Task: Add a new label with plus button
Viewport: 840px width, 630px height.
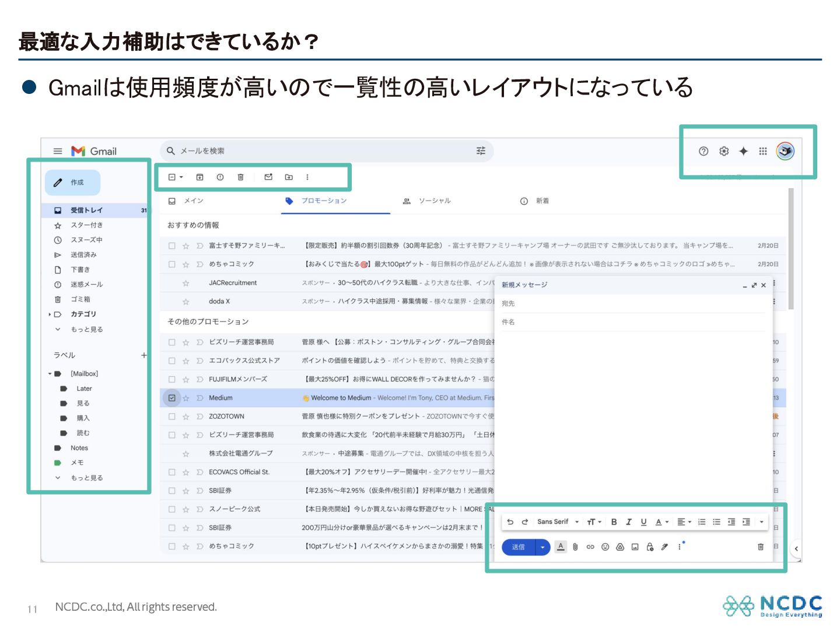Action: point(143,355)
